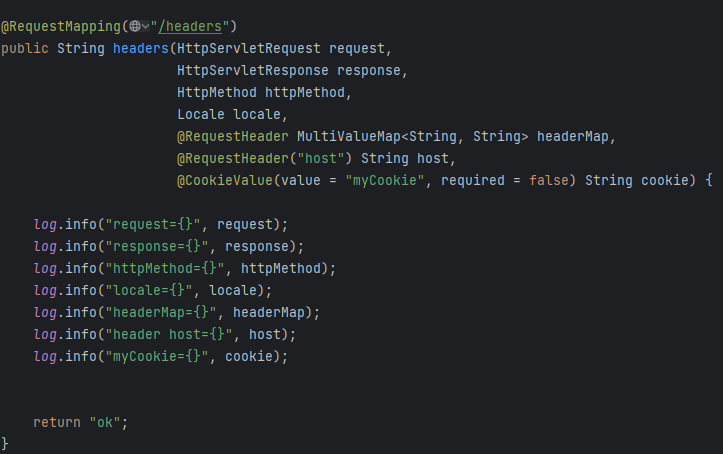Click the headerMap parameter name in the signature
This screenshot has width=723, height=454.
(x=573, y=136)
